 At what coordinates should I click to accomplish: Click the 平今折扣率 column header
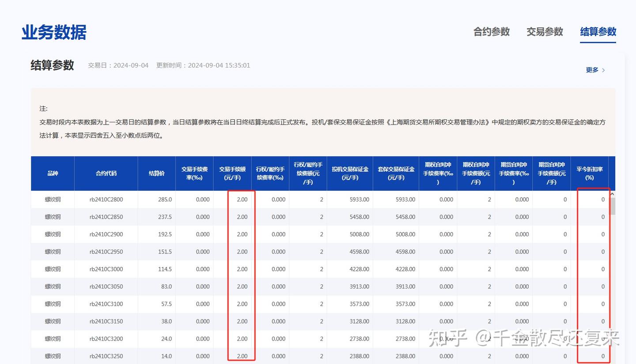[590, 173]
